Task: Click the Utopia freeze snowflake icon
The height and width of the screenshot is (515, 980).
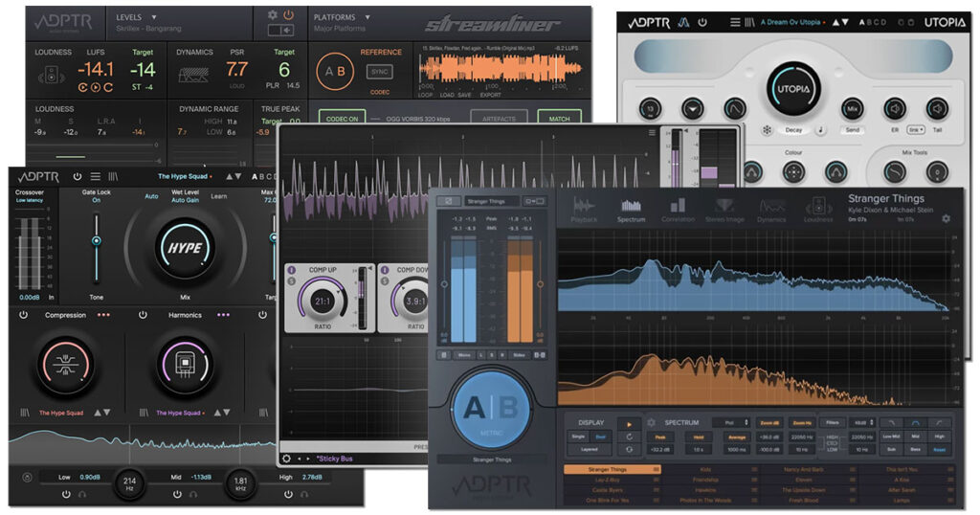Action: click(767, 130)
